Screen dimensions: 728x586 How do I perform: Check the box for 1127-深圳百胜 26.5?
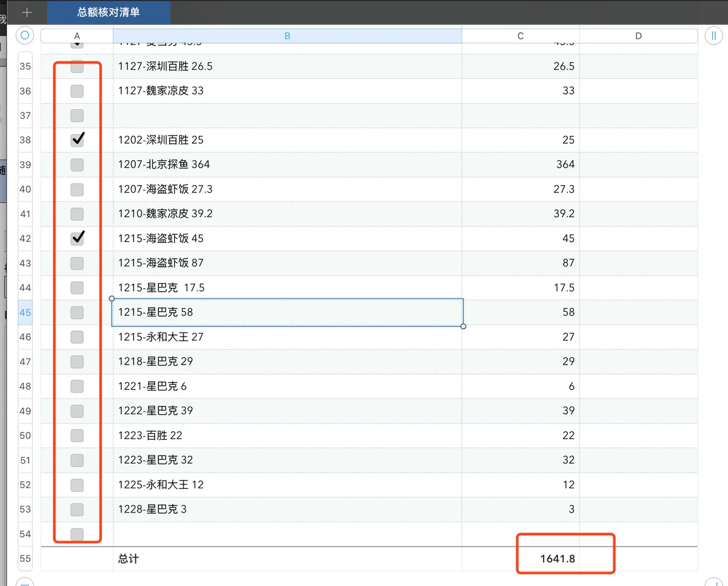[77, 66]
